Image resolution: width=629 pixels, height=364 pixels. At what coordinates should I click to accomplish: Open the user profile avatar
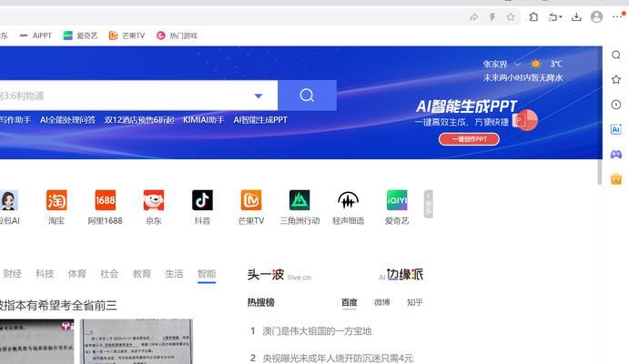[x=596, y=17]
